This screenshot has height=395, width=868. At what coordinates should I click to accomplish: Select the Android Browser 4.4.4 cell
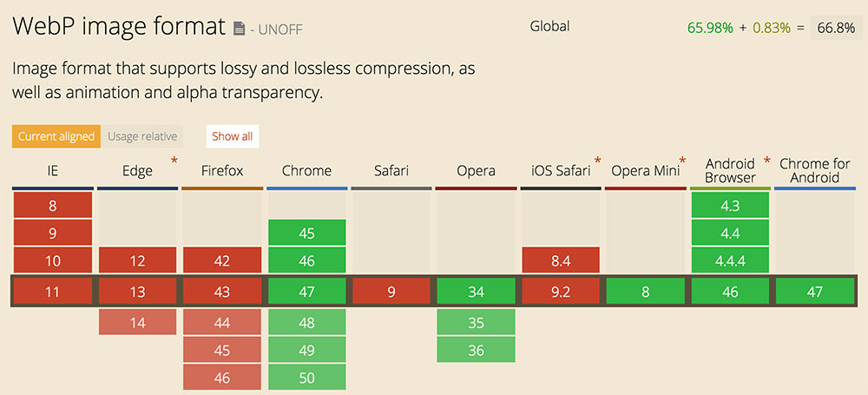[x=730, y=260]
